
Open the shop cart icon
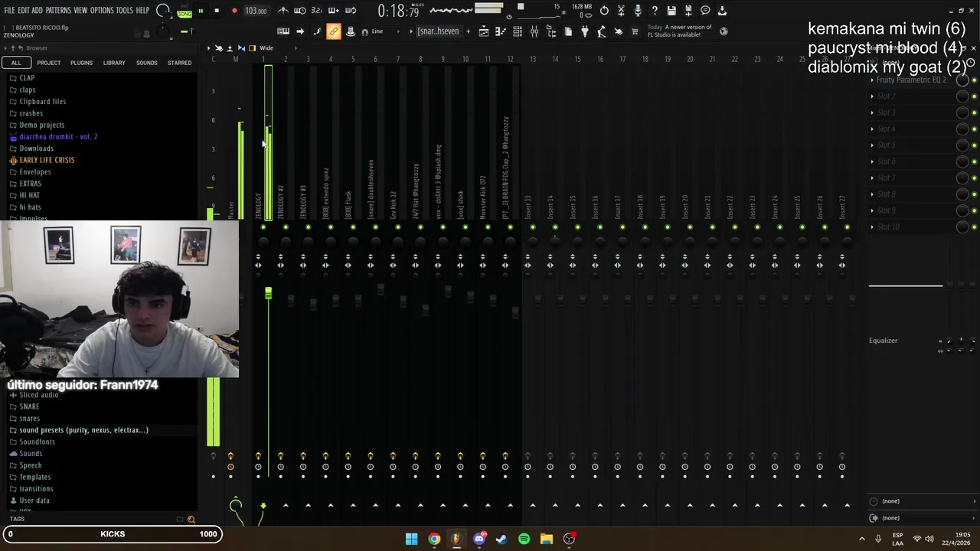tap(635, 31)
